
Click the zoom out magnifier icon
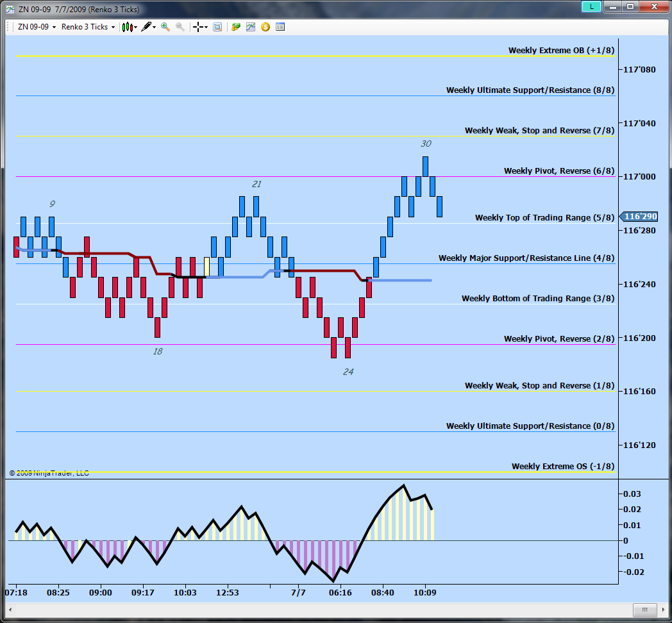pyautogui.click(x=180, y=27)
